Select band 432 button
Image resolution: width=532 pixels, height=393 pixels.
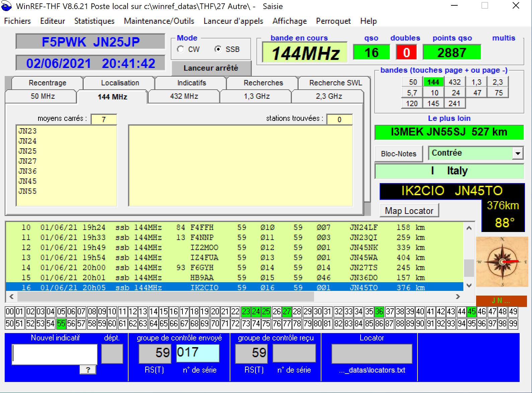455,82
